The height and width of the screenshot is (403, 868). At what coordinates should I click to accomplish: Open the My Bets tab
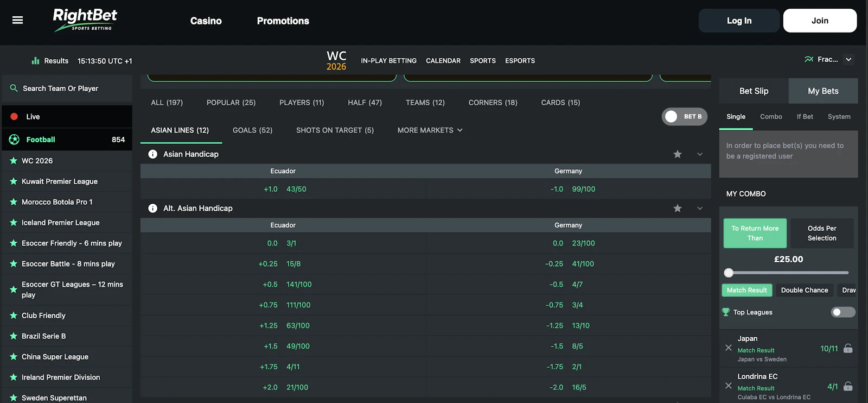point(823,91)
